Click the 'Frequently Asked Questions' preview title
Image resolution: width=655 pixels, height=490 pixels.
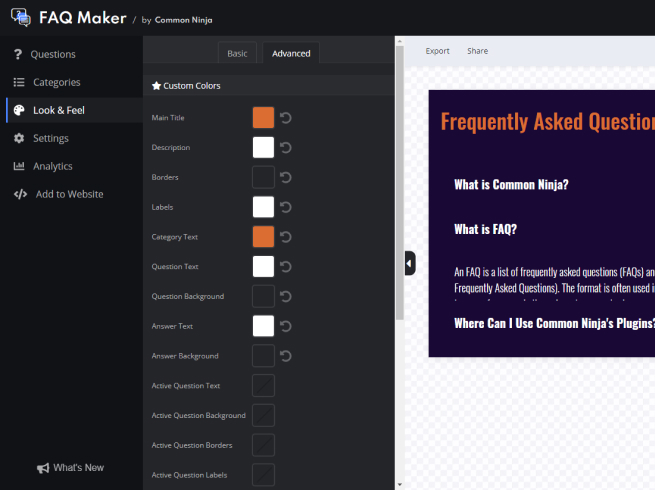pos(548,122)
